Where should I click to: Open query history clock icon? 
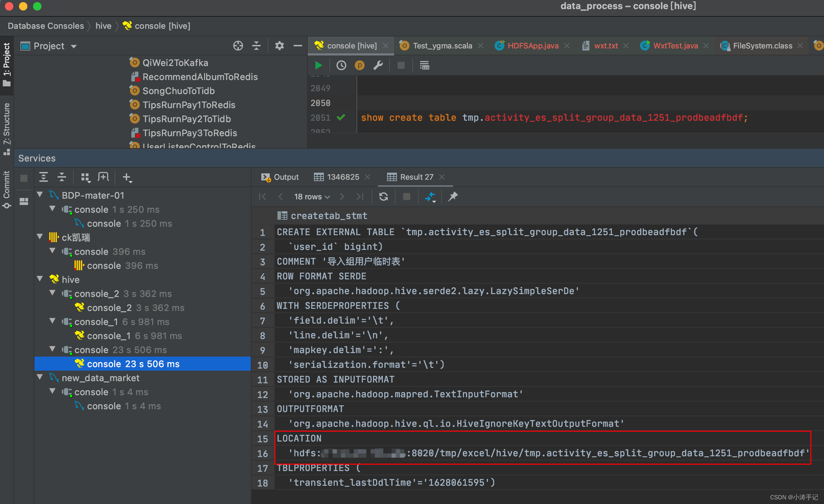click(x=341, y=65)
